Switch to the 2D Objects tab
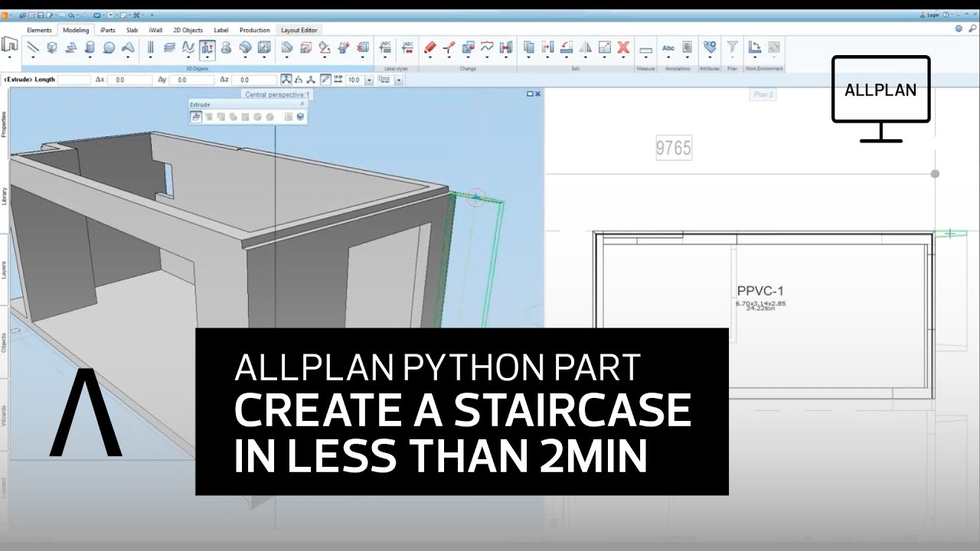 (x=188, y=30)
